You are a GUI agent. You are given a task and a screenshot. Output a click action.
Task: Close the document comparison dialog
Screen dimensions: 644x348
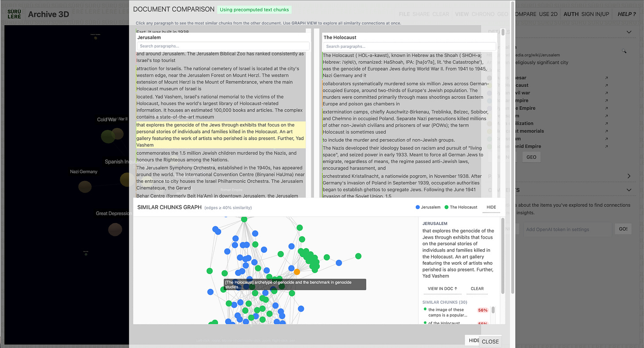(490, 341)
